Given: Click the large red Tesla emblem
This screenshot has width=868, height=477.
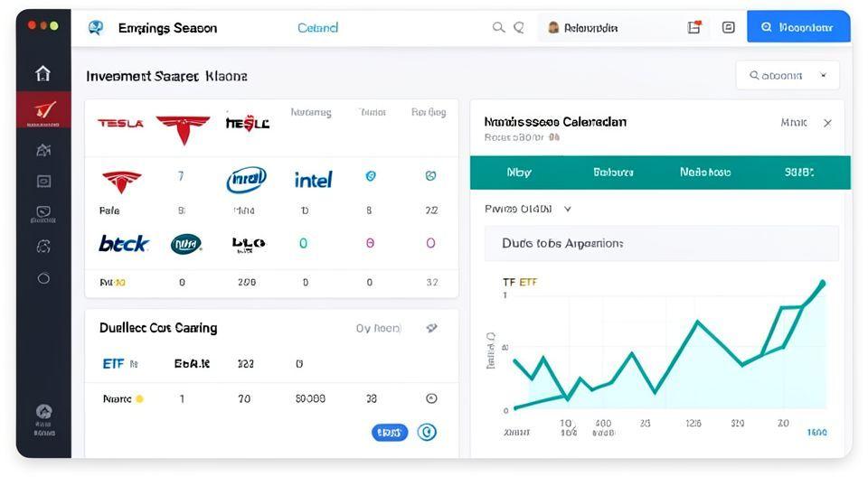Looking at the screenshot, I should (x=183, y=127).
